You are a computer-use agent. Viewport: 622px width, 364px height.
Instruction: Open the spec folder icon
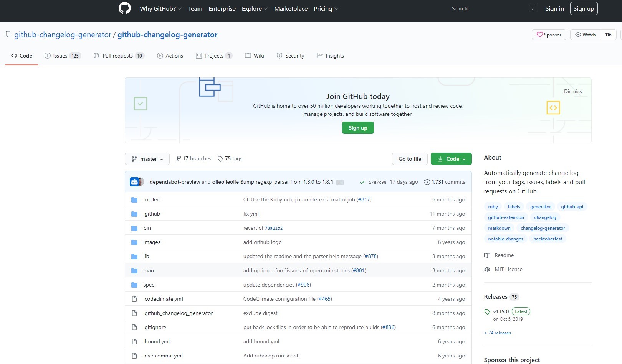pos(134,285)
